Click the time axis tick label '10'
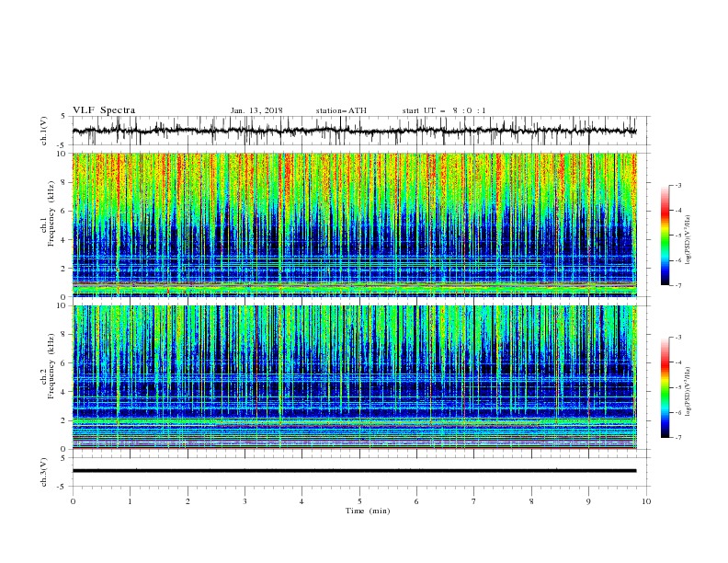Screen dimensions: 728x563 click(x=646, y=501)
